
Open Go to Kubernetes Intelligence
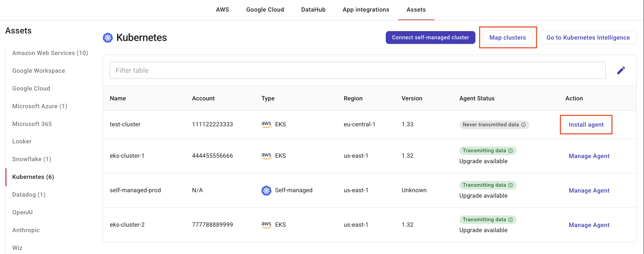(588, 38)
